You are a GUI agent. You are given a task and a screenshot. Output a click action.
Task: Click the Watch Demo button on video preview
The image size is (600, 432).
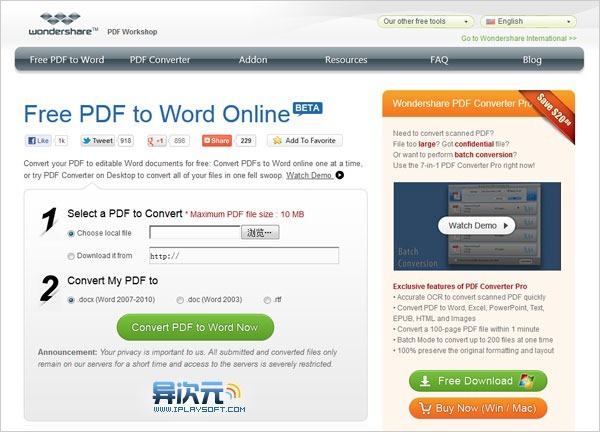click(476, 225)
